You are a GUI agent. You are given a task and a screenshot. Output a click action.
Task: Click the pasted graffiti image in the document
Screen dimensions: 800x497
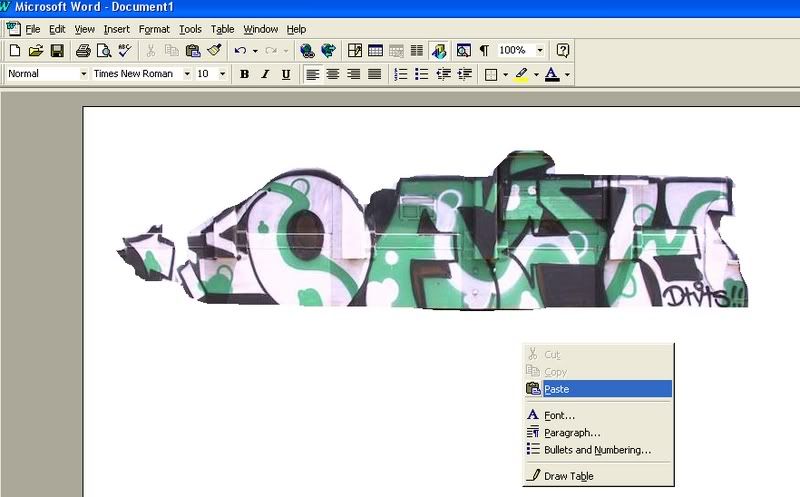[430, 240]
